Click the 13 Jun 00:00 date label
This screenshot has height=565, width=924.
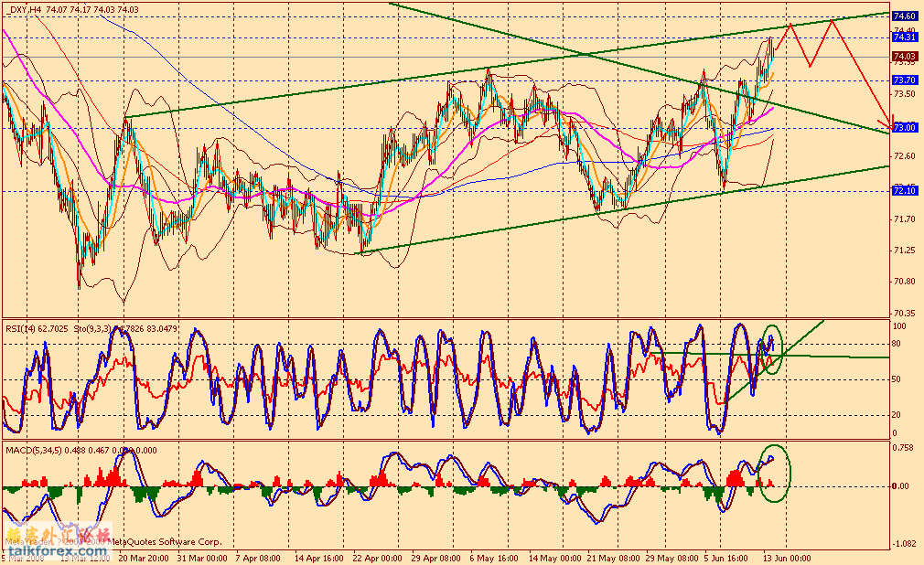787,558
